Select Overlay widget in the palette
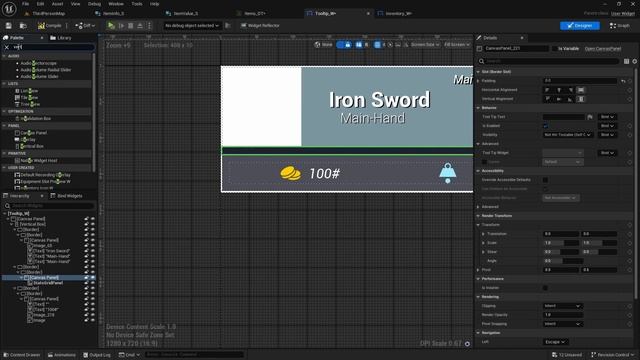640x360 pixels. coord(25,140)
